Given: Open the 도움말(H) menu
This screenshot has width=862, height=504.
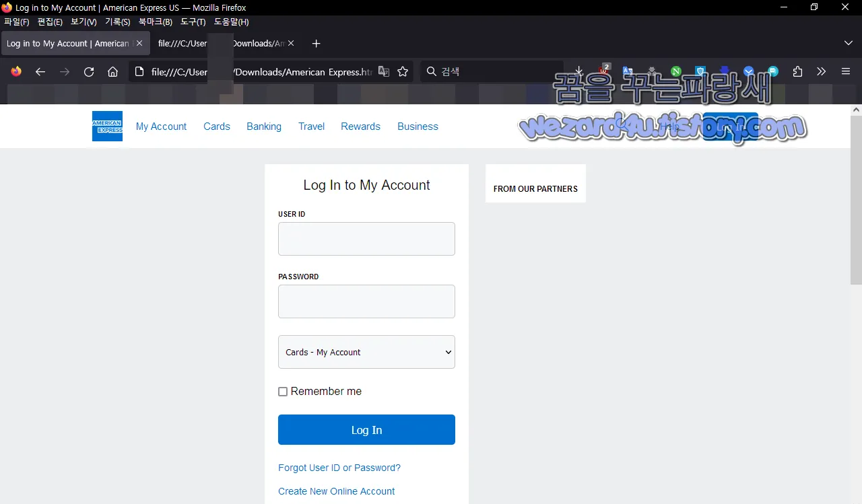Looking at the screenshot, I should (x=231, y=22).
